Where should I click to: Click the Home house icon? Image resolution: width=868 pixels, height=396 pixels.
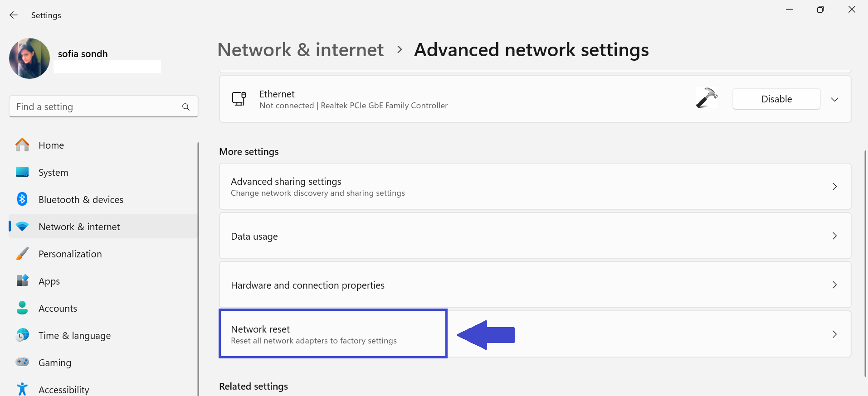(22, 145)
